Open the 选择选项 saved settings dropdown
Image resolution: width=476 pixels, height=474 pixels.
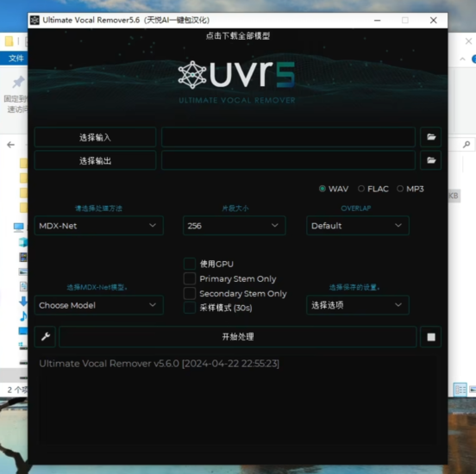pos(358,305)
